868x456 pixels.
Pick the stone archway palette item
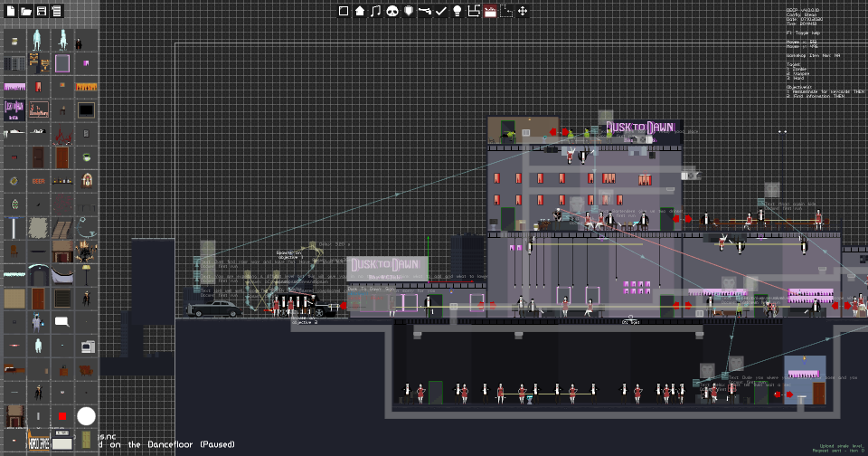(x=38, y=275)
